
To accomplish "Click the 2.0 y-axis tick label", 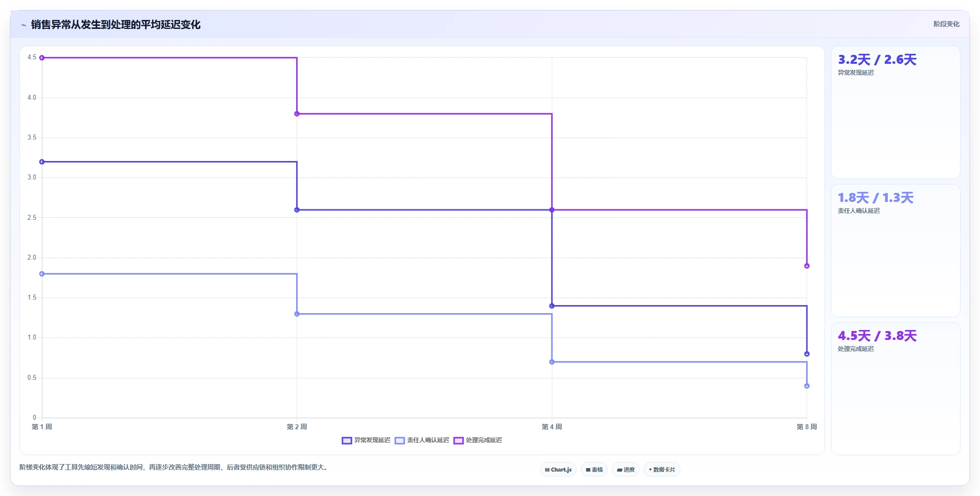I will [x=32, y=258].
